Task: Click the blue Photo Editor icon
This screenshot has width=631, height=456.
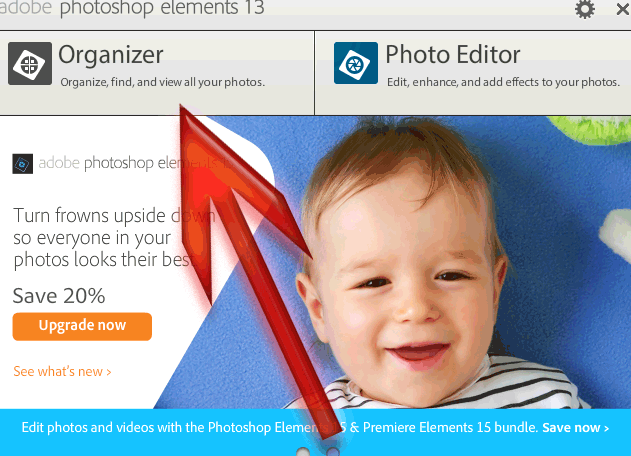Action: [356, 63]
